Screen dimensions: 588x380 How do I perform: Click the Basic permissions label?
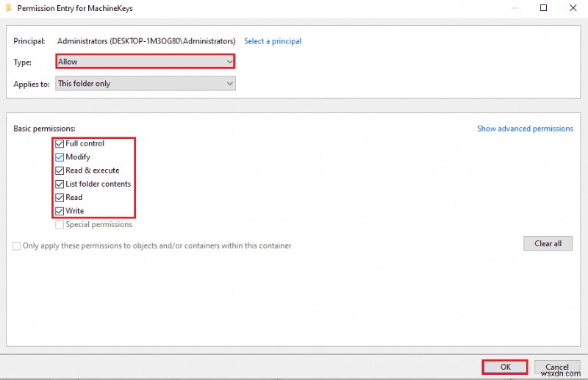[44, 129]
